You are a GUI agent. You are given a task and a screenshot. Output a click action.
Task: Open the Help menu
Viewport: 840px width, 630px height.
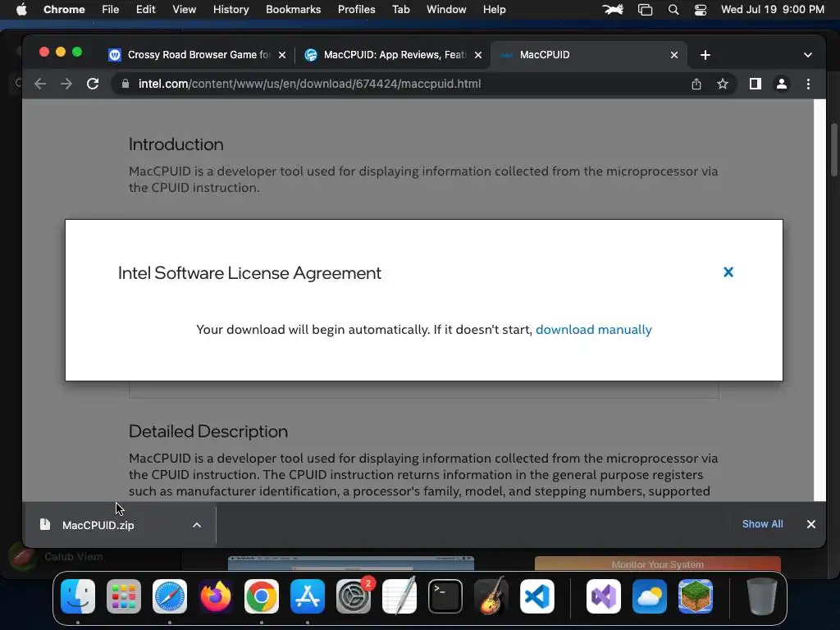(494, 10)
